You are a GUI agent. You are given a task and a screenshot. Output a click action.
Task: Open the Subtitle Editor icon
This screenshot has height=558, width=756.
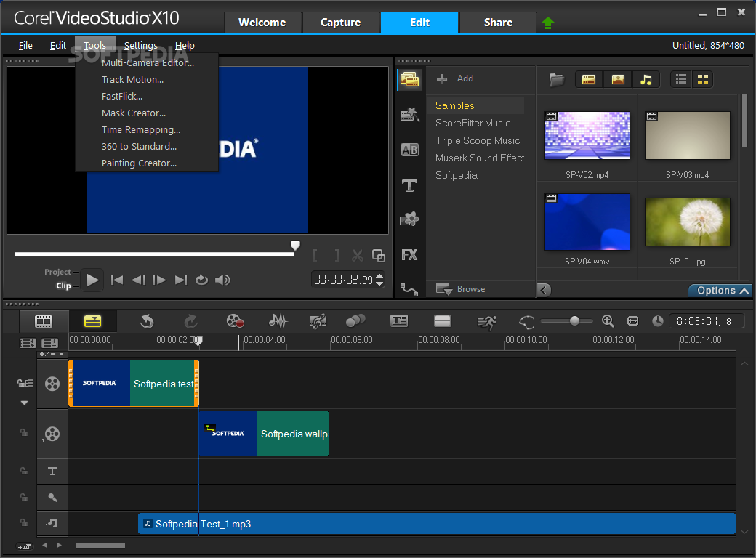coord(399,321)
